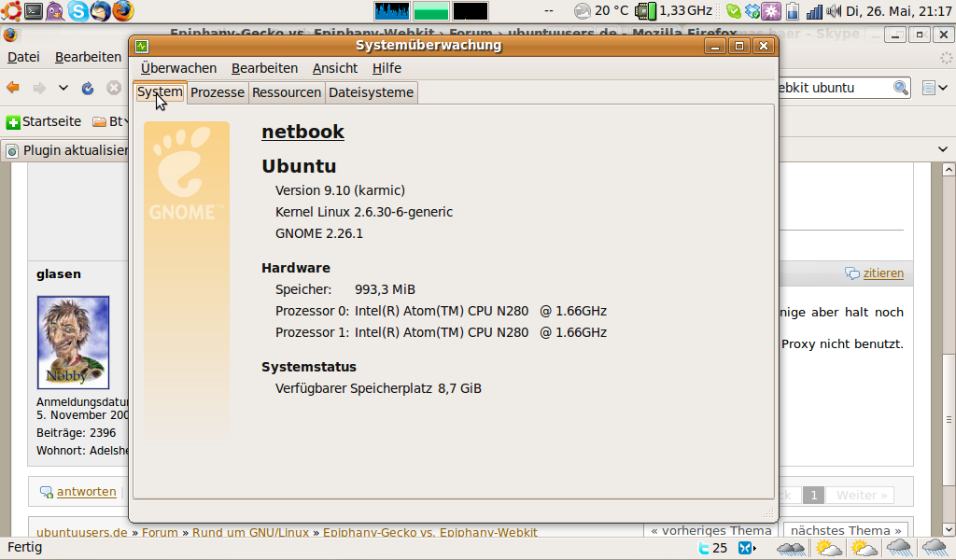Expand the Firefox tab list chevron
This screenshot has width=956, height=560.
[x=943, y=149]
